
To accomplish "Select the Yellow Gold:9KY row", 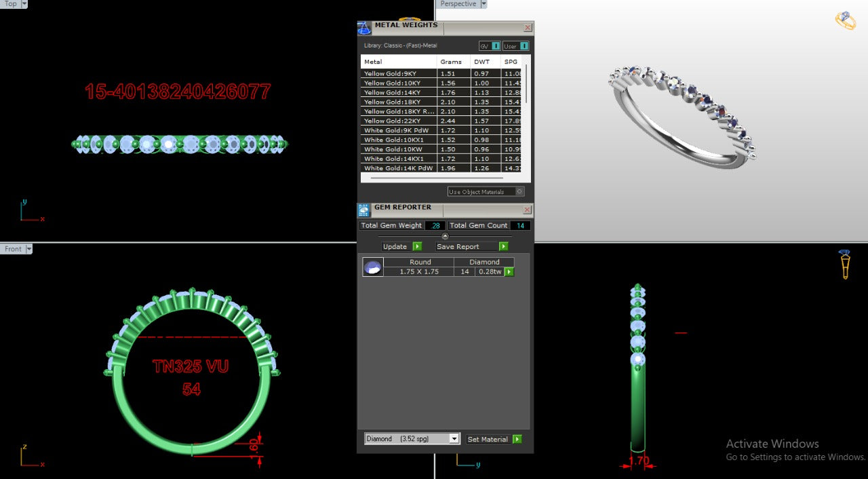I will click(441, 73).
